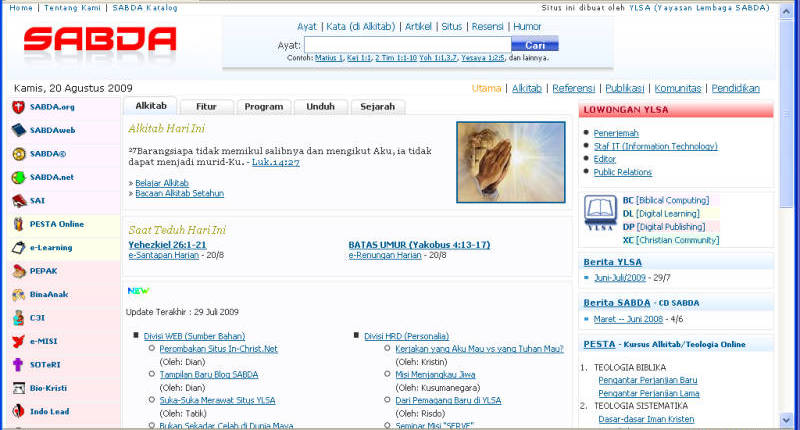
Task: Open the DP [Digital Publishing] link
Action: point(664,227)
